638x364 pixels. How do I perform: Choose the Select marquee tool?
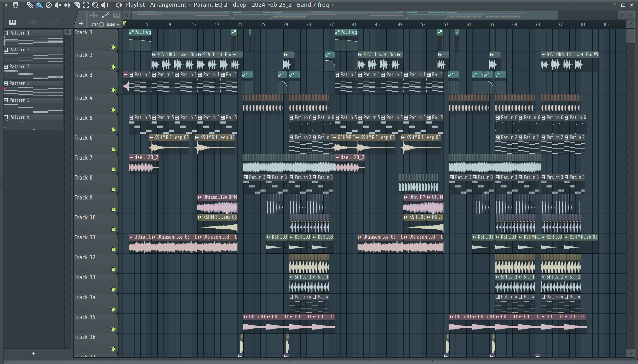86,5
